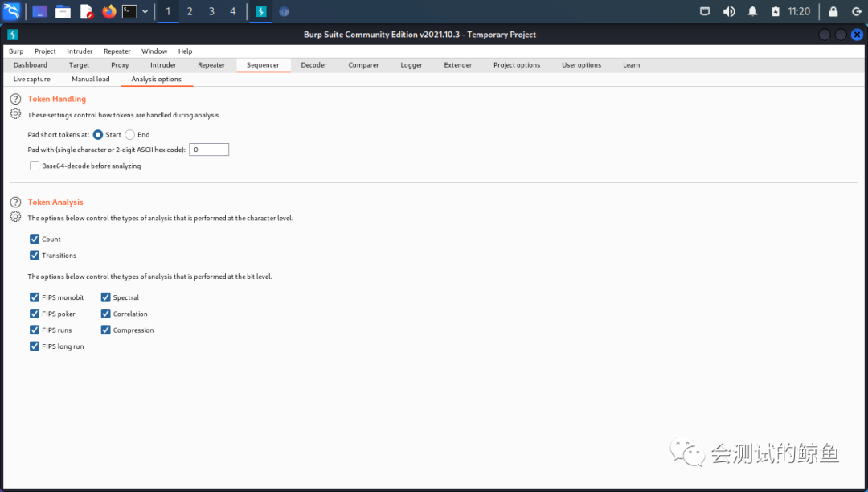Click the blue desktop icon in the taskbar
This screenshot has width=868, height=492.
tap(40, 11)
